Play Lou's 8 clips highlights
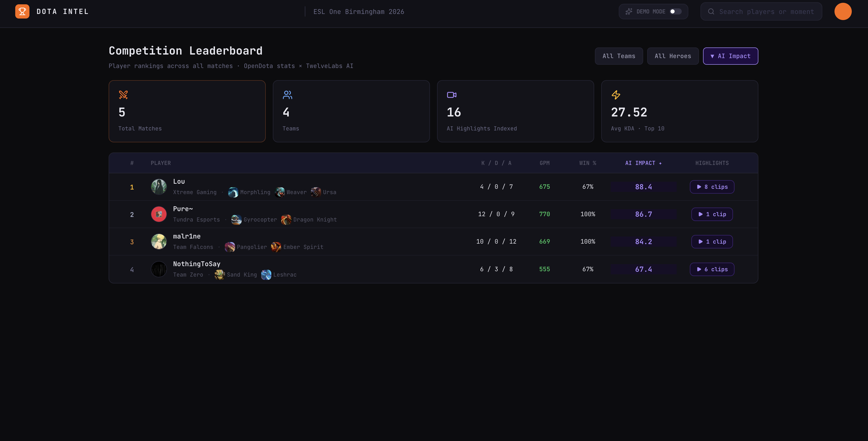Screen dimensions: 868x441 [712, 187]
